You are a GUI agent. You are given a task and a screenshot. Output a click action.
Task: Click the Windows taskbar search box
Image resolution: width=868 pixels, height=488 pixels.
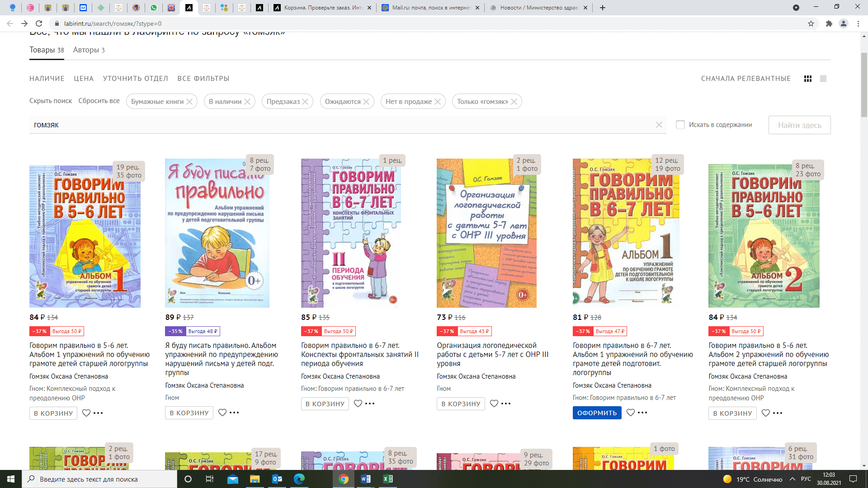(99, 479)
